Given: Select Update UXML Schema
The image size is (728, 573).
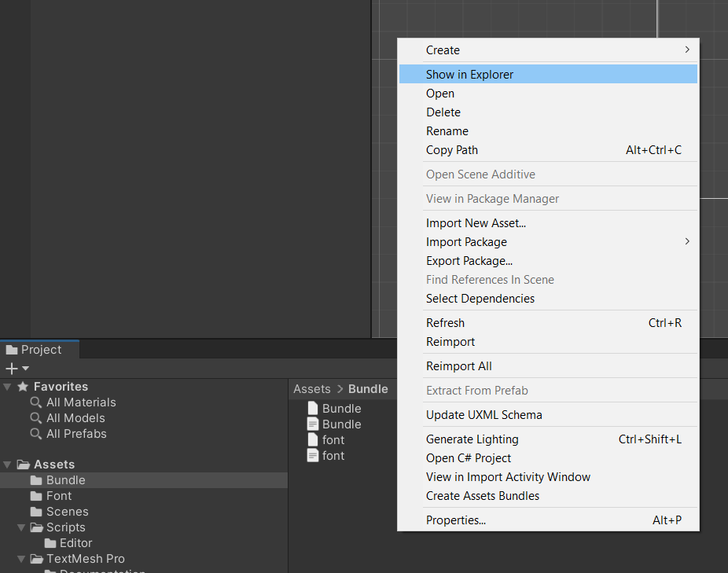Looking at the screenshot, I should pyautogui.click(x=548, y=415).
